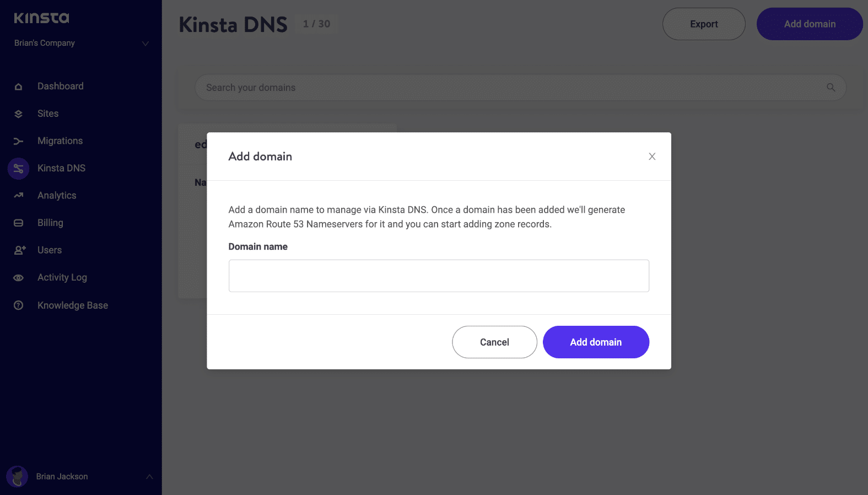The image size is (868, 495).
Task: Close the Add domain modal with the X
Action: pos(652,156)
